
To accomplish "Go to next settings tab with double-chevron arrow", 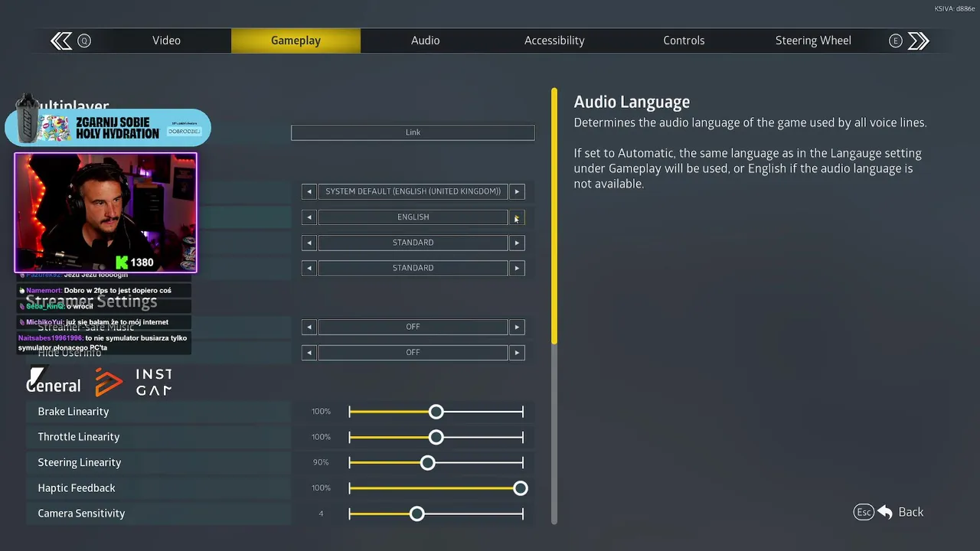I will [x=919, y=41].
